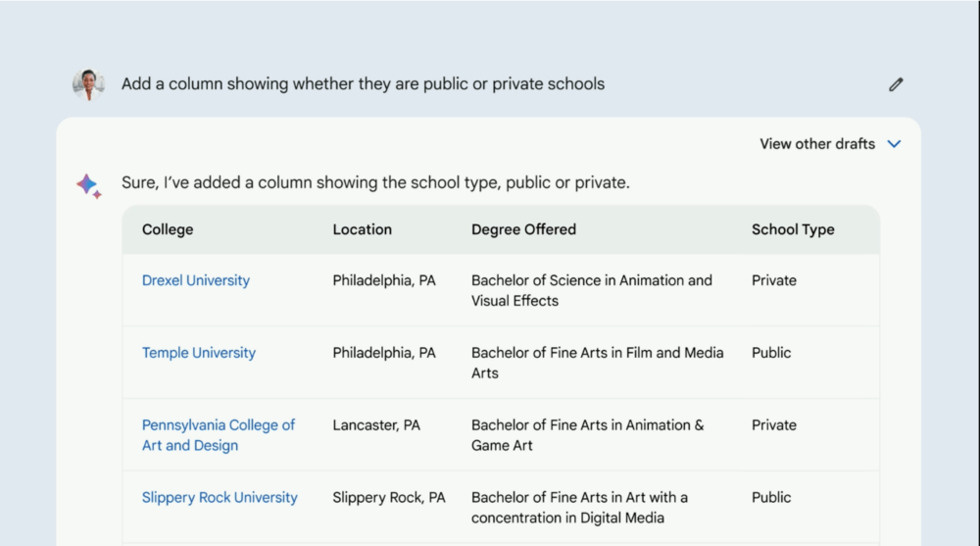
Task: Click the College column header
Action: pyautogui.click(x=168, y=229)
